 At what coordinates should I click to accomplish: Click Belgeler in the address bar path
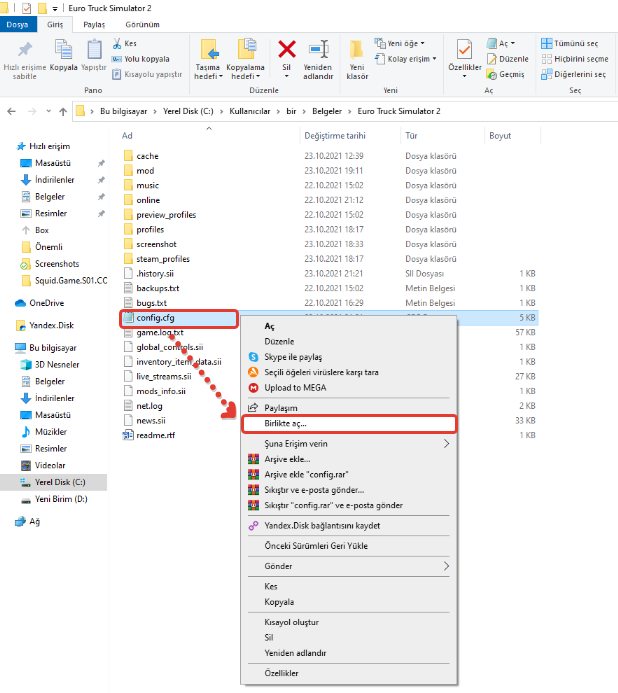coord(327,111)
